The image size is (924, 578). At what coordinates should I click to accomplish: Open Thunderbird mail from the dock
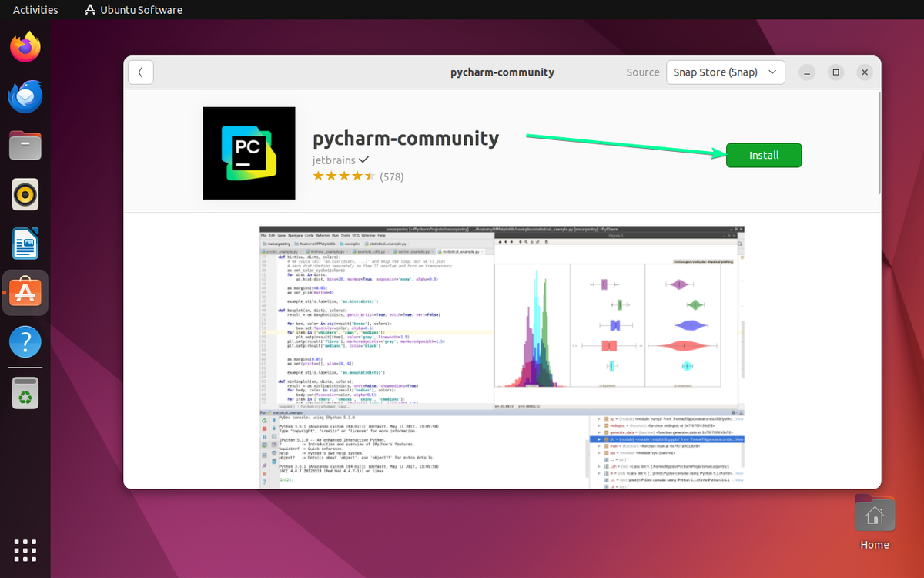[25, 96]
